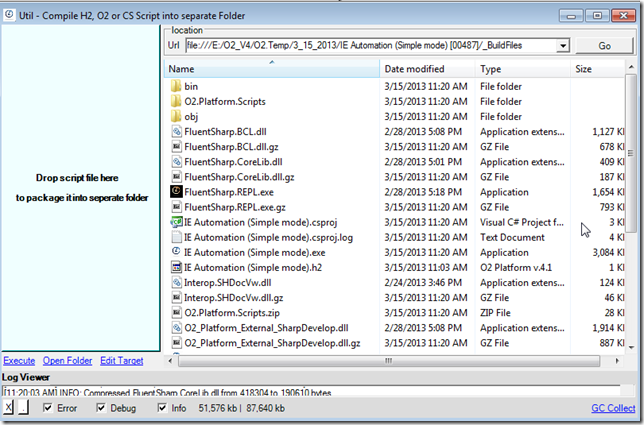Click the Drop script file here area

(x=80, y=188)
